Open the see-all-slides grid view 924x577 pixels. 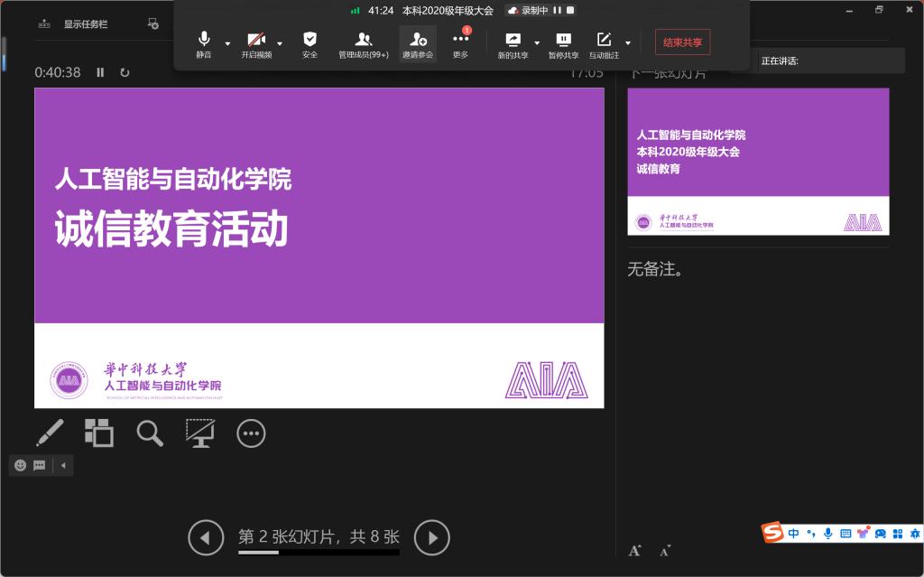99,433
